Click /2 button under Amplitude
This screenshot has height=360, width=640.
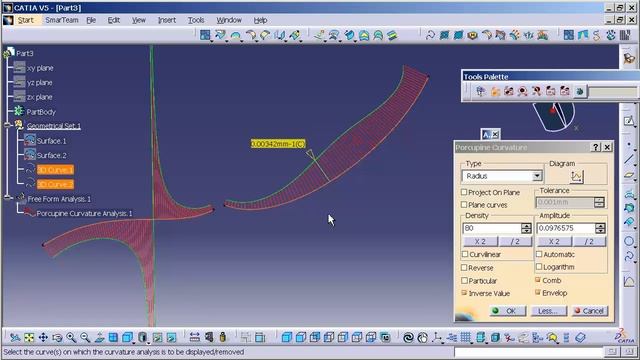coord(589,241)
